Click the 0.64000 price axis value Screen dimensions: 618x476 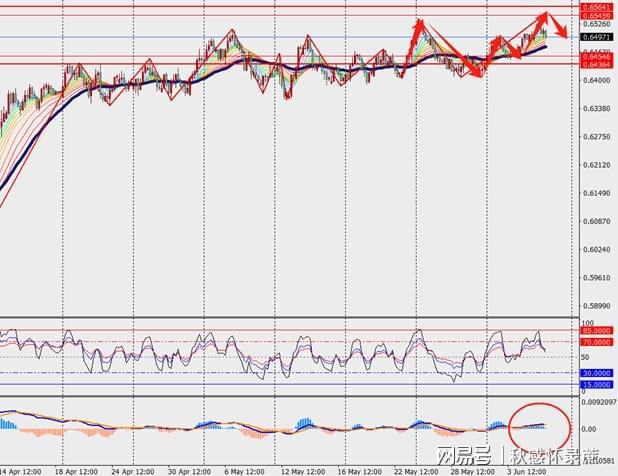tap(596, 80)
